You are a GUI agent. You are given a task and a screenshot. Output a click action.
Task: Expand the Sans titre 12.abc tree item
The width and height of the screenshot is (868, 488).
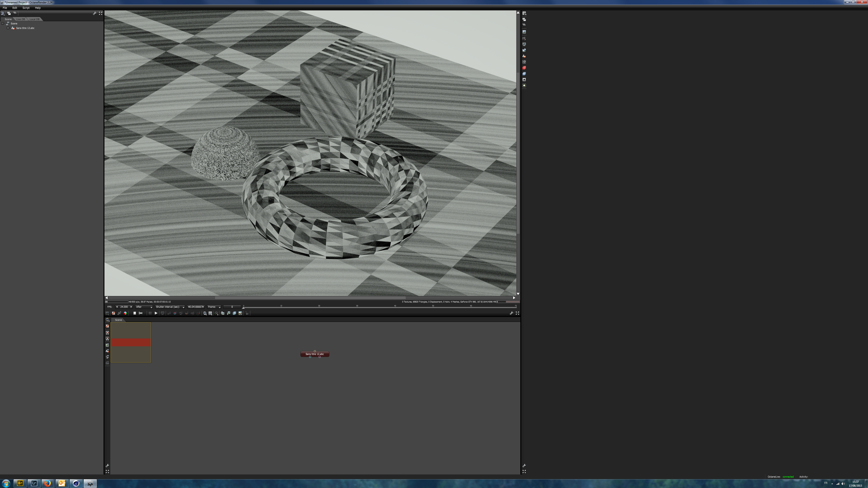(x=8, y=28)
